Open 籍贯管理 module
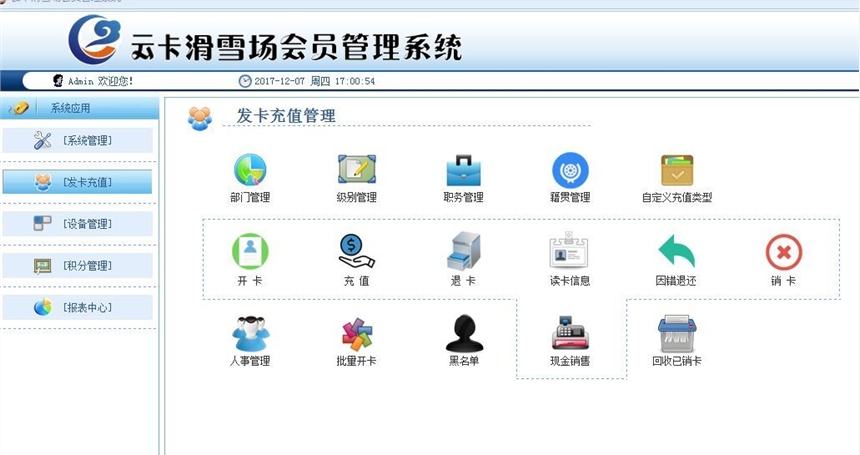Image resolution: width=860 pixels, height=455 pixels. 570,170
